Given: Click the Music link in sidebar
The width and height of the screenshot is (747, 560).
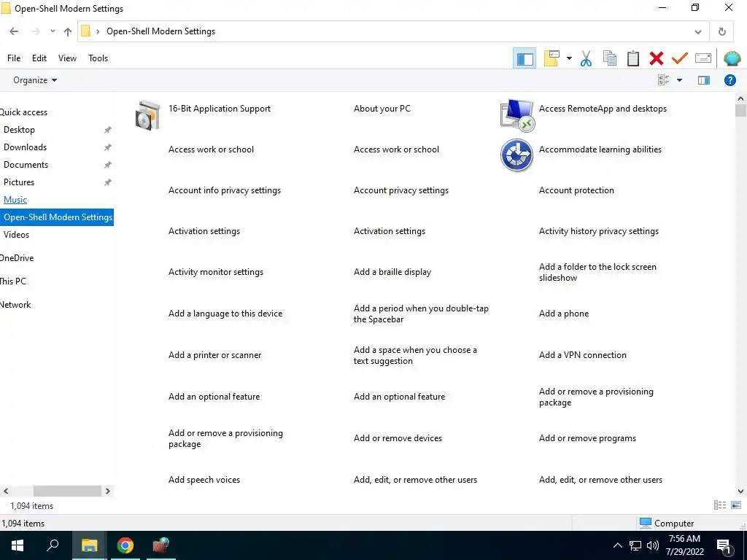Looking at the screenshot, I should coord(15,200).
